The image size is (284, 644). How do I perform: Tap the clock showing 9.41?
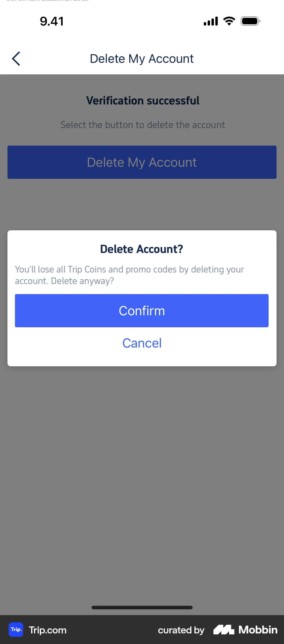[x=52, y=21]
